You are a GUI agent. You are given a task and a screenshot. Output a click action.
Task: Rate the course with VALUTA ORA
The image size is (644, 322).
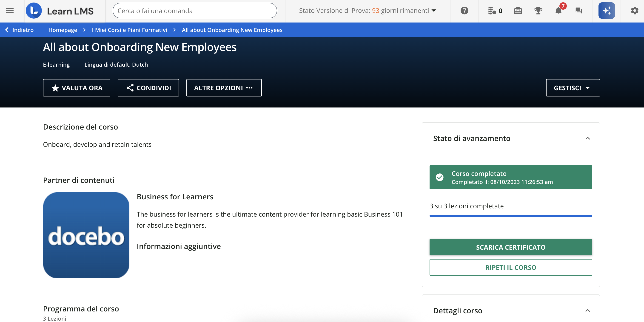click(77, 88)
